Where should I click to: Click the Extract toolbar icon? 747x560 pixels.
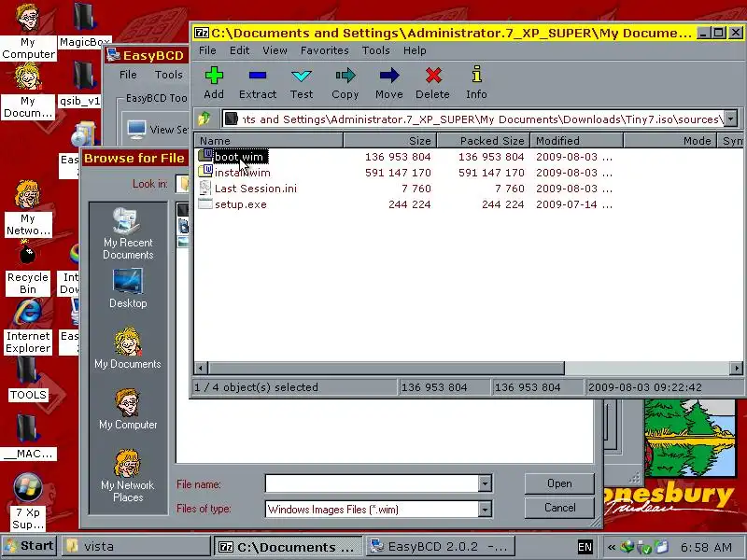[x=258, y=83]
